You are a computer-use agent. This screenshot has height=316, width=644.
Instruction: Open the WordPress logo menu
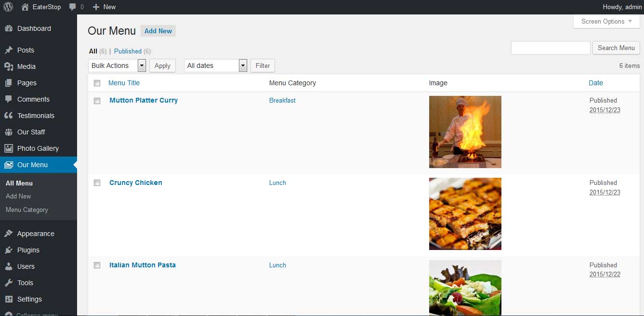tap(8, 7)
